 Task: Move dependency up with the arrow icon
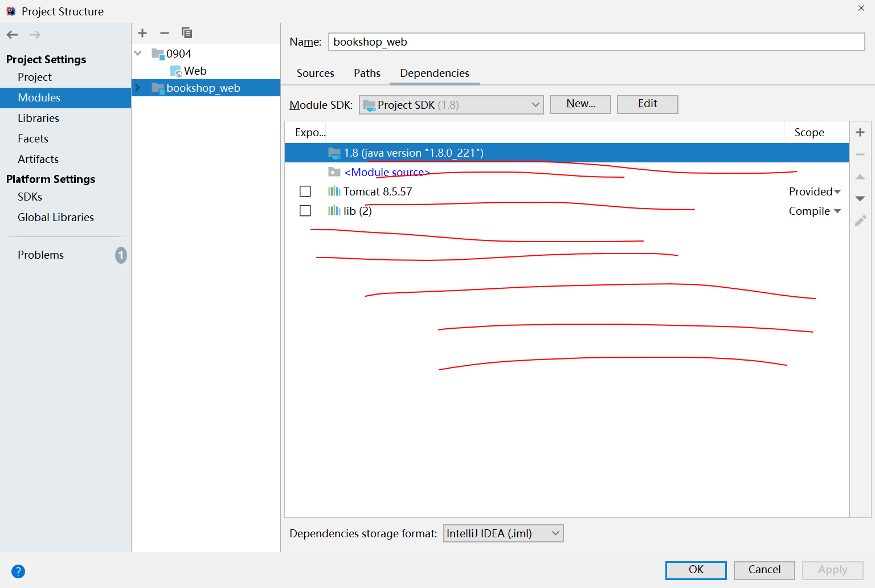pos(860,177)
